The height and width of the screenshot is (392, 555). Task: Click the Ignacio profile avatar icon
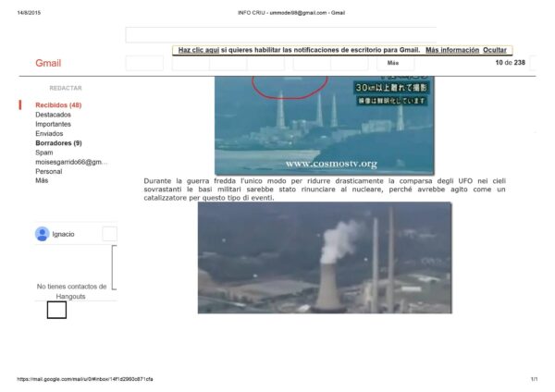coord(42,234)
